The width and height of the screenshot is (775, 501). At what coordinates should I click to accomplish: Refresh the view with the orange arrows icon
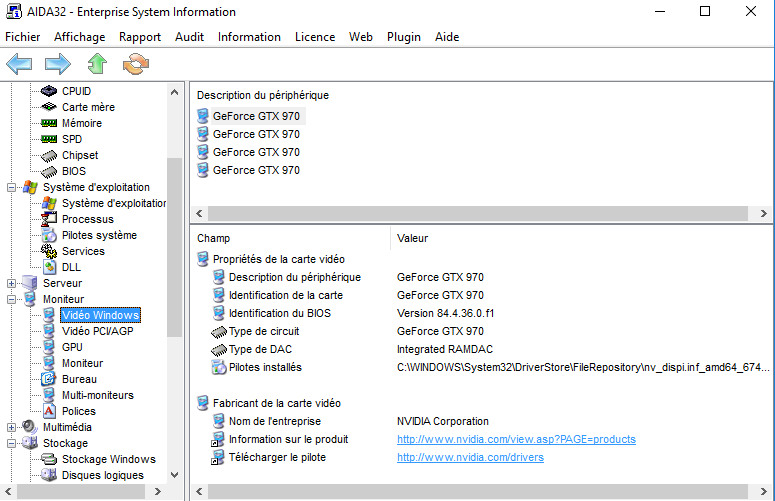coord(135,65)
